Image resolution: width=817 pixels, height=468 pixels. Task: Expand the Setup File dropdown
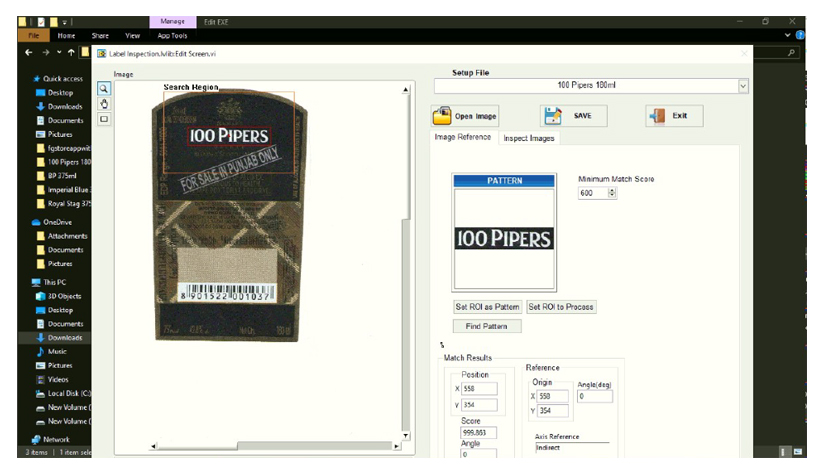click(742, 86)
